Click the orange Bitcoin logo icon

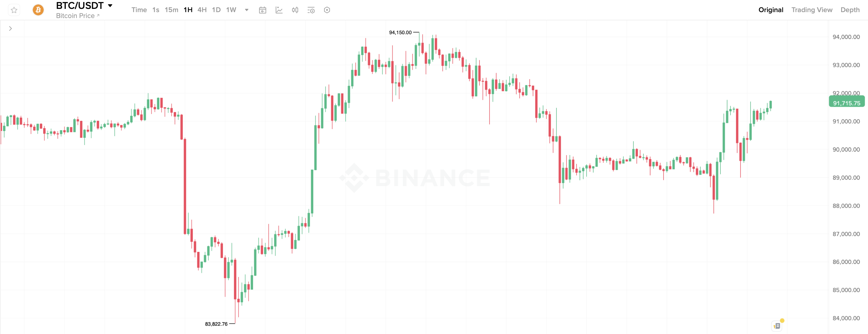click(38, 10)
